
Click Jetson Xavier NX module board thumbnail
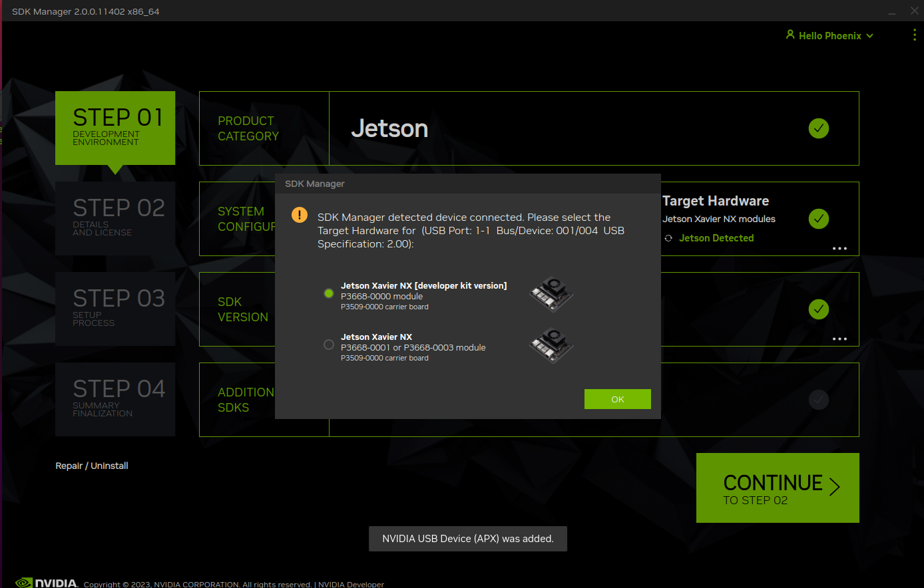coord(551,345)
